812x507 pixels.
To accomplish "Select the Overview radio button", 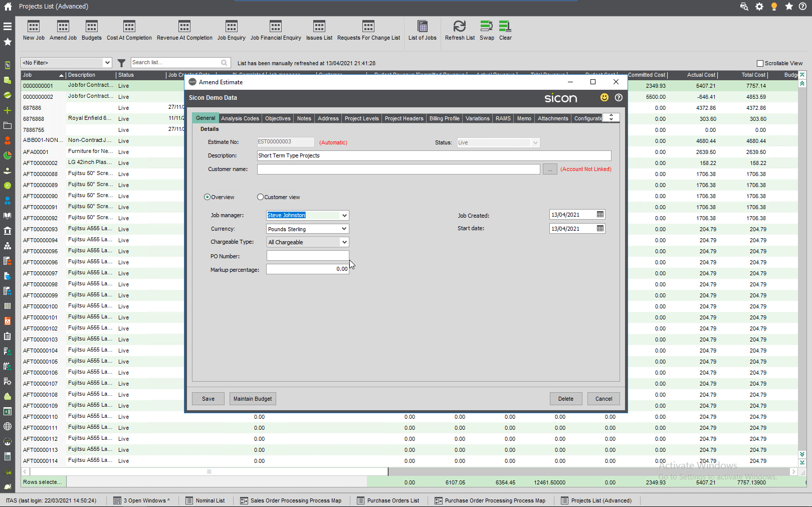I will pos(207,197).
